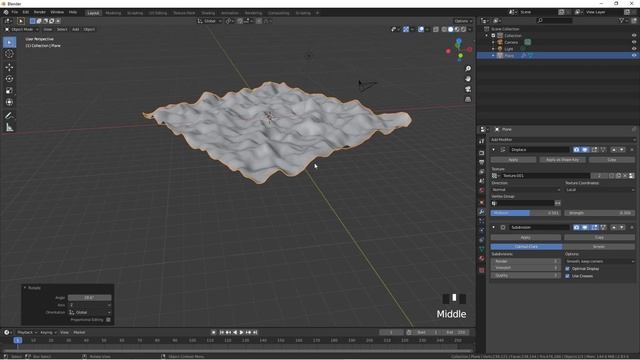The height and width of the screenshot is (360, 640).
Task: Select the Simple subdivision type button
Action: pos(599,247)
